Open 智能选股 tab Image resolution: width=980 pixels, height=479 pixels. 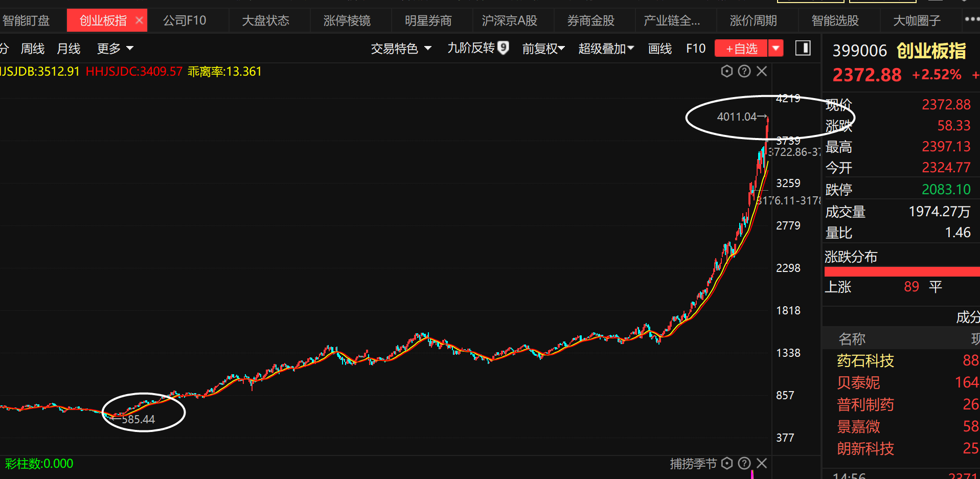835,20
